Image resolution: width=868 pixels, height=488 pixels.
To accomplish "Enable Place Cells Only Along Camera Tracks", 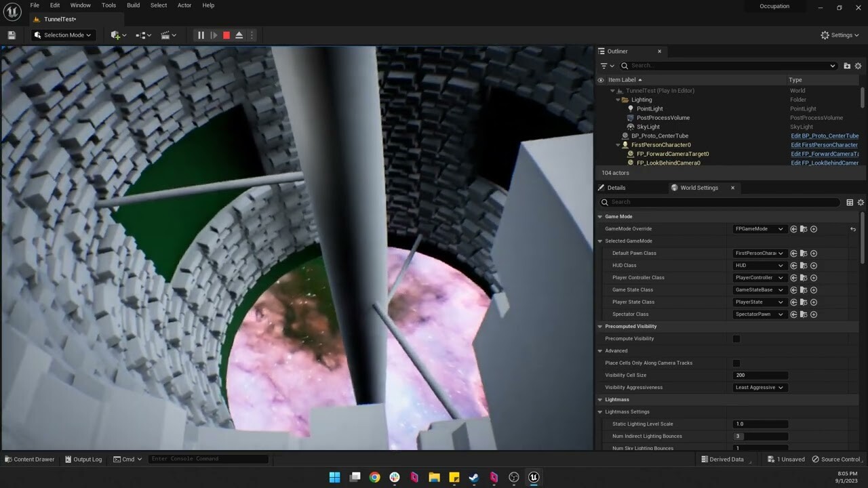I will pyautogui.click(x=736, y=363).
